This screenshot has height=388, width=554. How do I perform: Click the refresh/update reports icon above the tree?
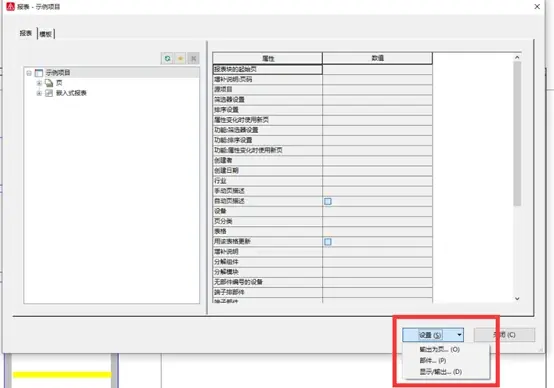[x=167, y=58]
